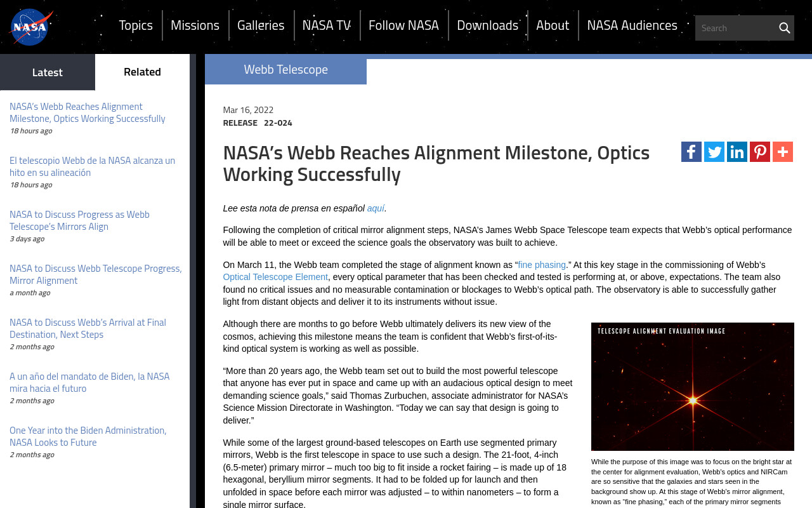Follow the 'fine phasing' link
The image size is (812, 508).
(x=542, y=265)
